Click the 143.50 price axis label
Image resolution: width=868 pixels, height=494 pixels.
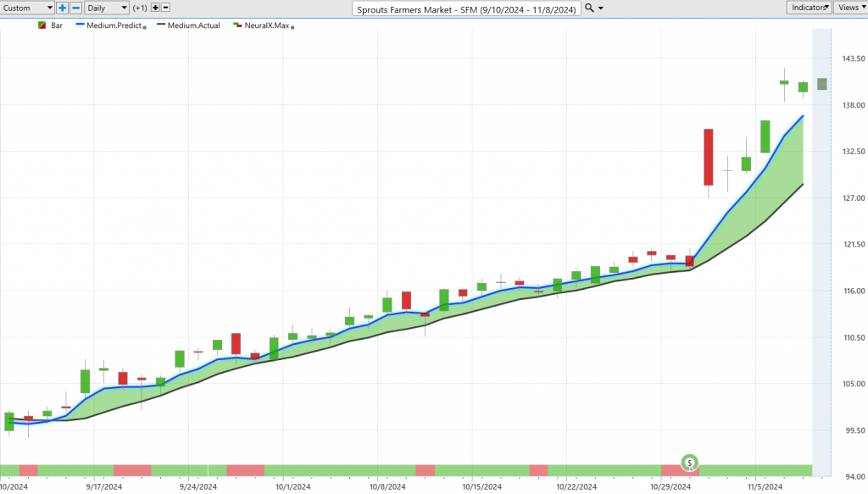click(854, 58)
